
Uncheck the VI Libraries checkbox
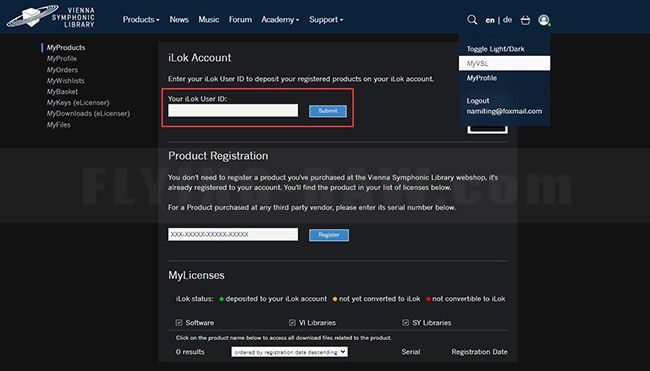point(292,323)
